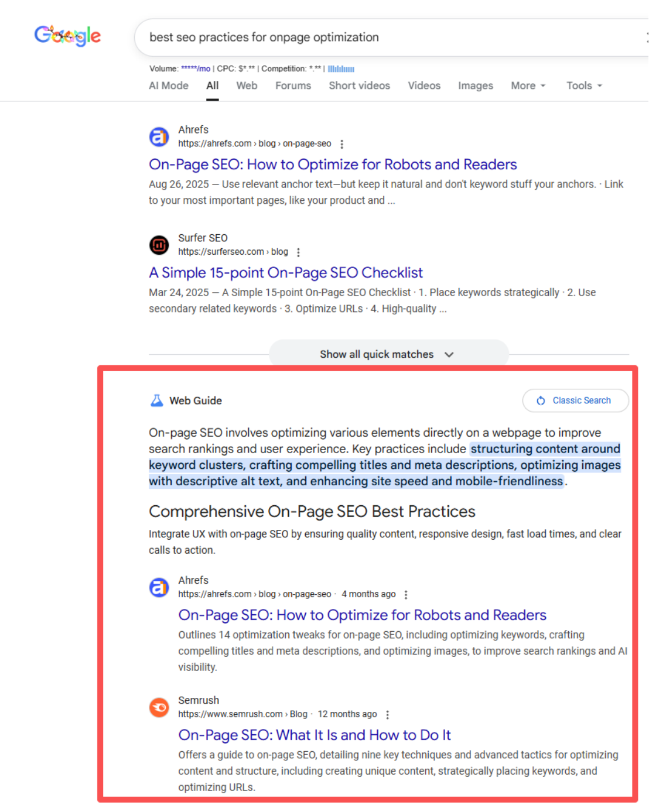
Task: Click the Web Guide flask icon
Action: pos(156,400)
